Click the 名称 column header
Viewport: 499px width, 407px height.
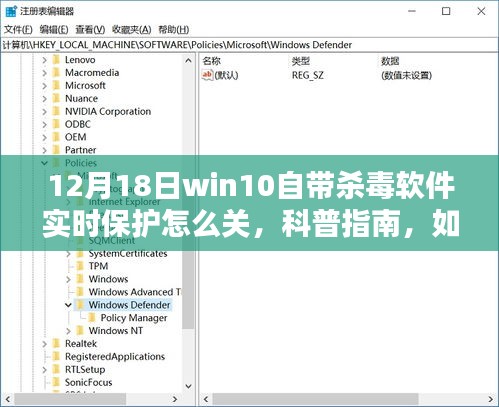point(212,61)
